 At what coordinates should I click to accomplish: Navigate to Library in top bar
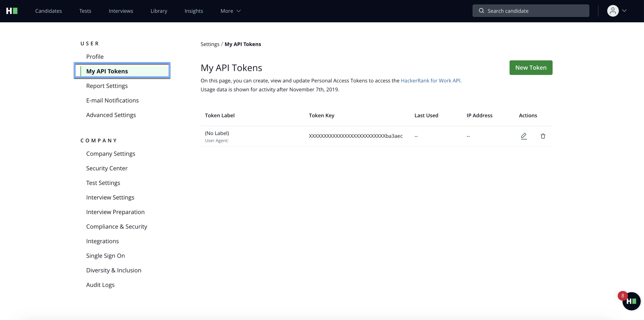click(x=159, y=11)
